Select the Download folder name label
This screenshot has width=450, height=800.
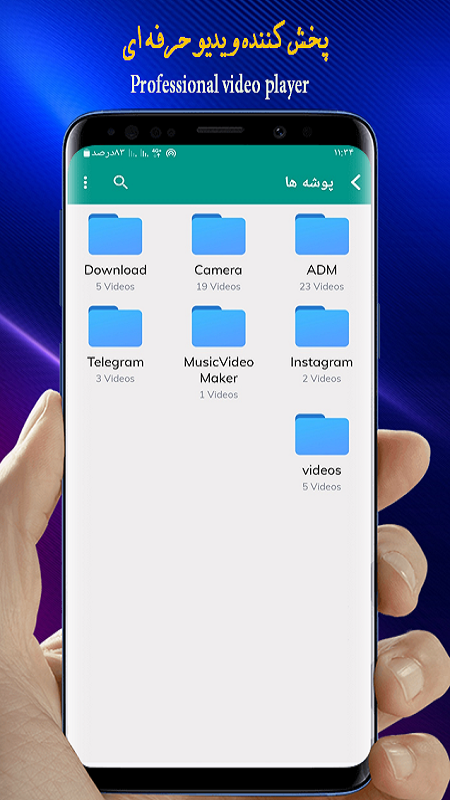pyautogui.click(x=115, y=270)
